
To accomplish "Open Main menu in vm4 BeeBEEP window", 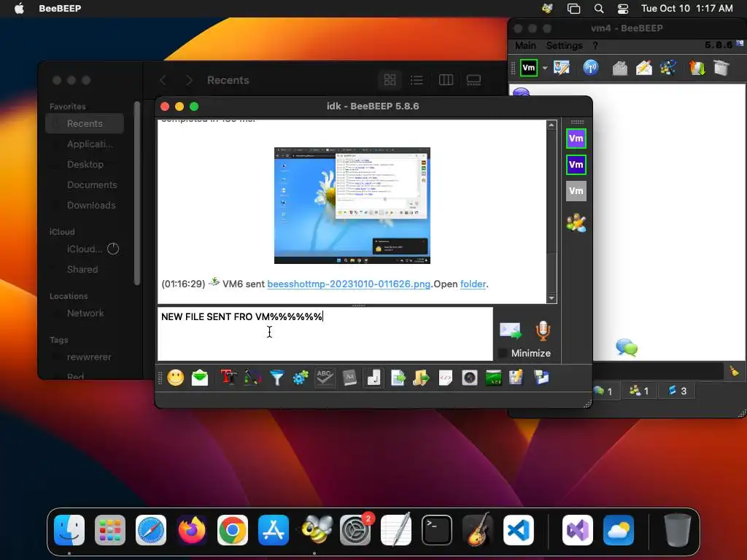I will [525, 46].
